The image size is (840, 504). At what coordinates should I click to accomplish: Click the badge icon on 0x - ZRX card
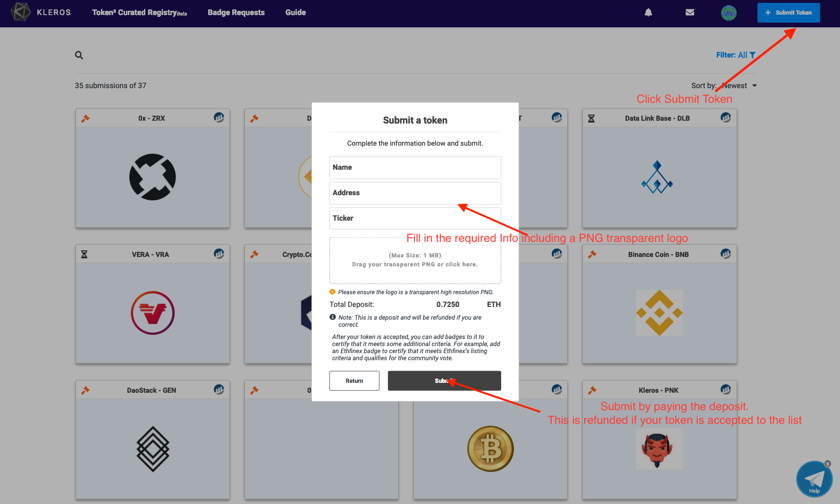(x=219, y=117)
